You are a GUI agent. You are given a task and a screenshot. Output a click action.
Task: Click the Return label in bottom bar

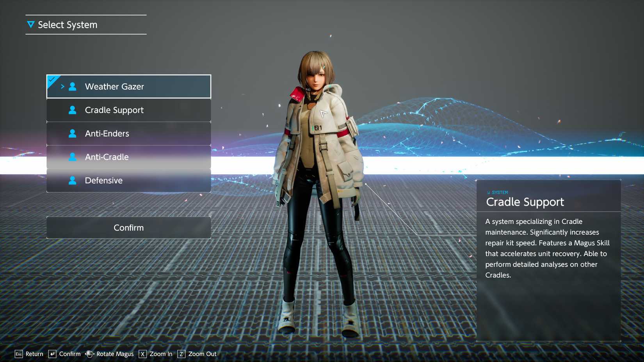[34, 354]
